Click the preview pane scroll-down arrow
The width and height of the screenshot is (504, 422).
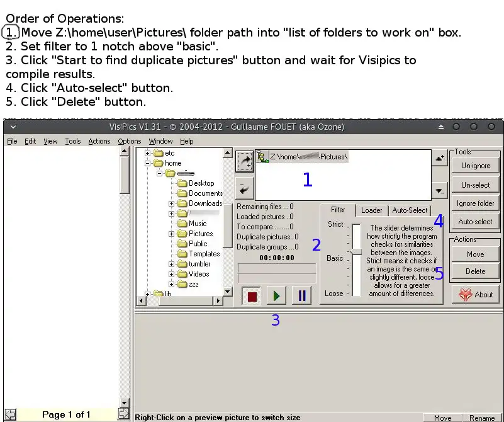point(125,402)
